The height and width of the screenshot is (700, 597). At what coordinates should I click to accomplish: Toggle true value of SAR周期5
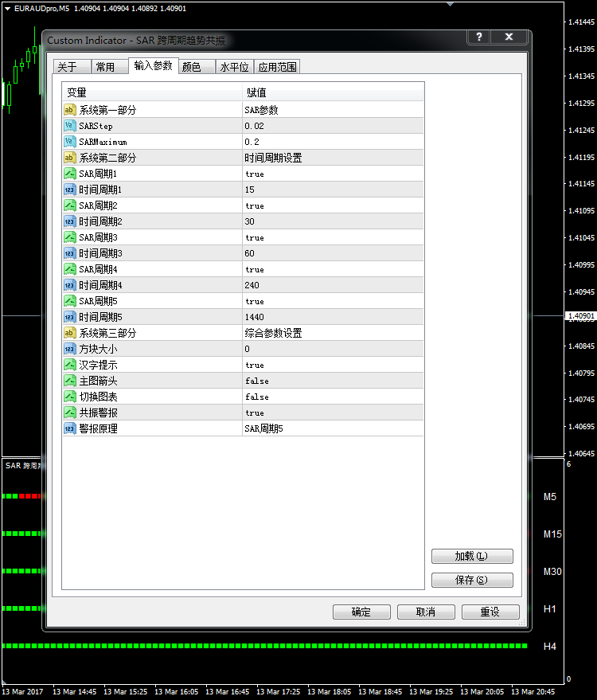point(333,301)
